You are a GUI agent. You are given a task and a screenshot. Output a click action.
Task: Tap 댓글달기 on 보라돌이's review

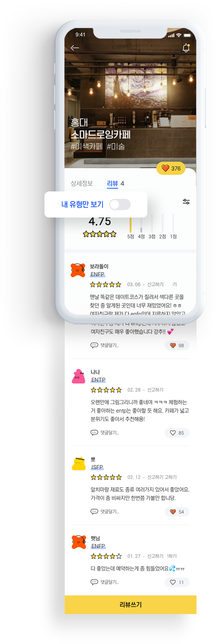tap(105, 346)
